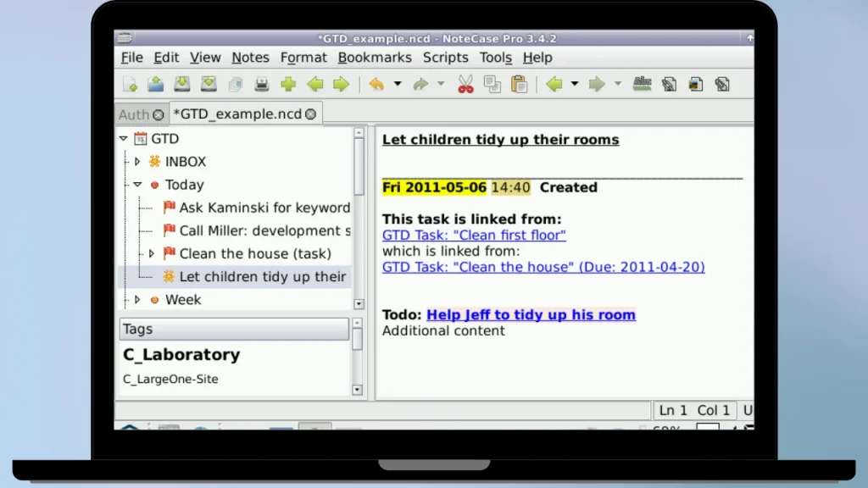Open the Forward navigation dropdown arrow
Image resolution: width=868 pixels, height=488 pixels.
pos(618,84)
